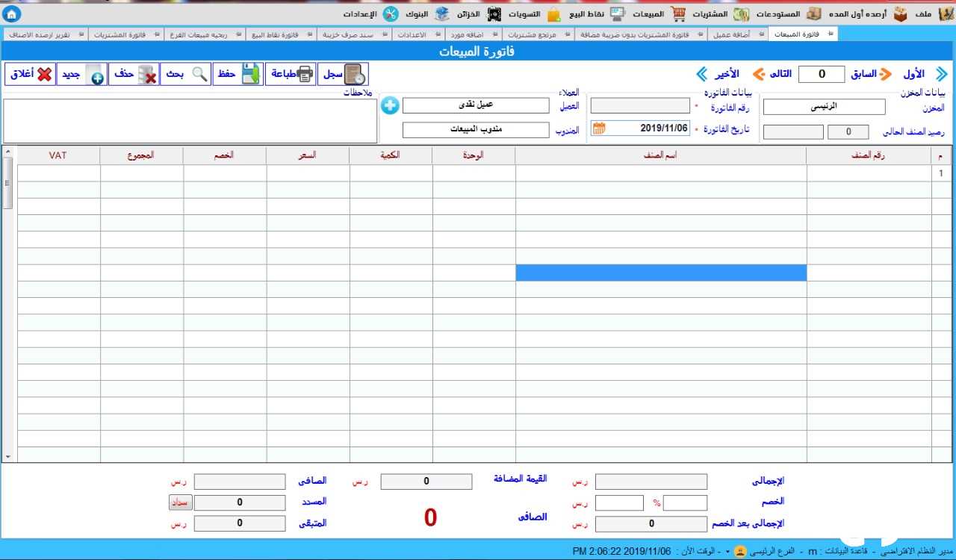The image size is (956, 560).
Task: Switch to the تقرير ارصده الاصناف tab
Action: [45, 34]
